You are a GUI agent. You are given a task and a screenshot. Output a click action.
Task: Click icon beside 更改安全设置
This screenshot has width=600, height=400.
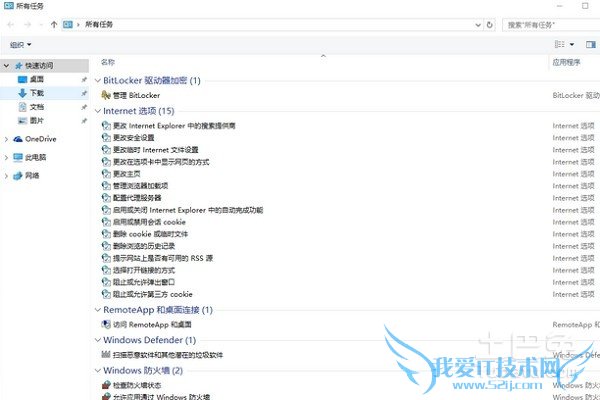pyautogui.click(x=106, y=137)
